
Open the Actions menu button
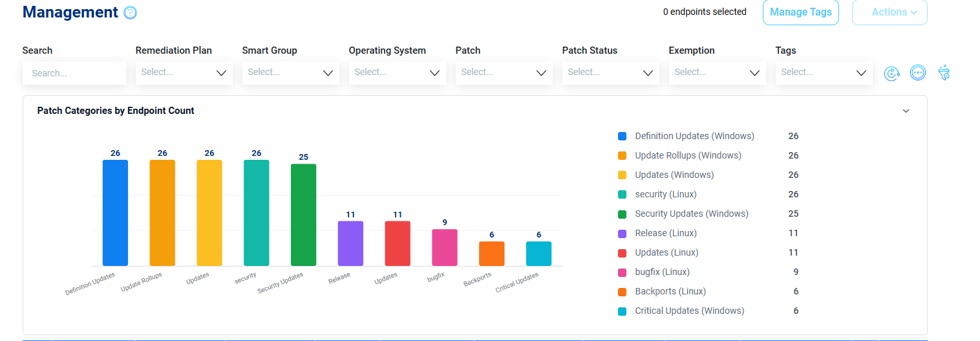pyautogui.click(x=889, y=12)
